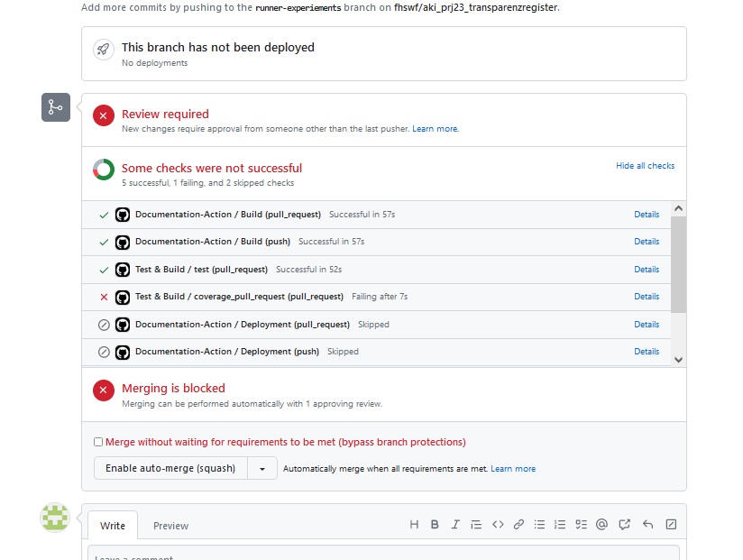
Task: Click the commenter's avatar thumbnail
Action: tap(55, 517)
